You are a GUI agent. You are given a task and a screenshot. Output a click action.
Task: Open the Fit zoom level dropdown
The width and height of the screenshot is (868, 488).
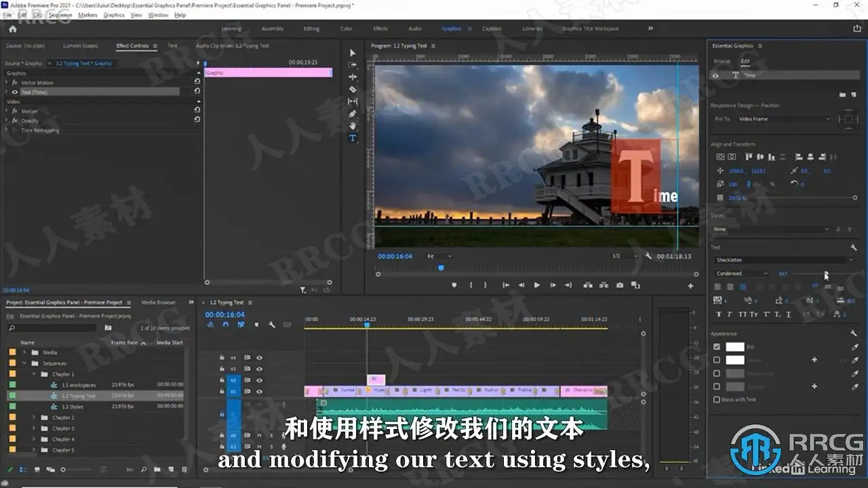point(439,256)
